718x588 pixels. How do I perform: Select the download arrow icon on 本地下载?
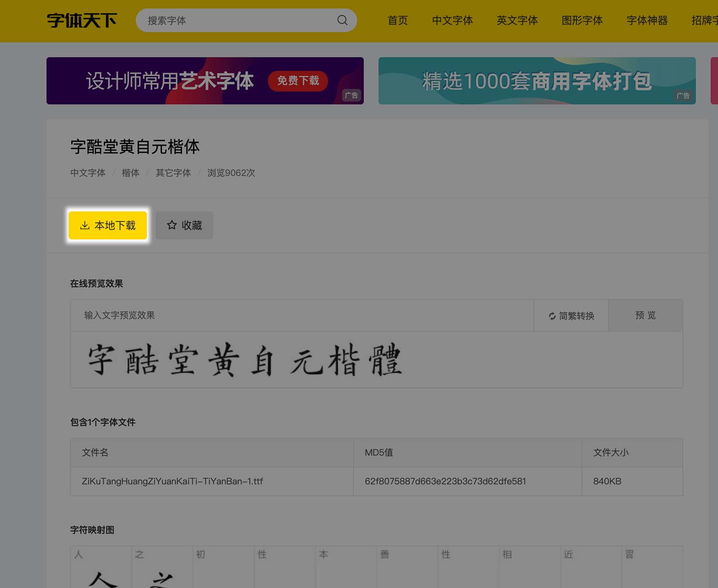pos(85,226)
